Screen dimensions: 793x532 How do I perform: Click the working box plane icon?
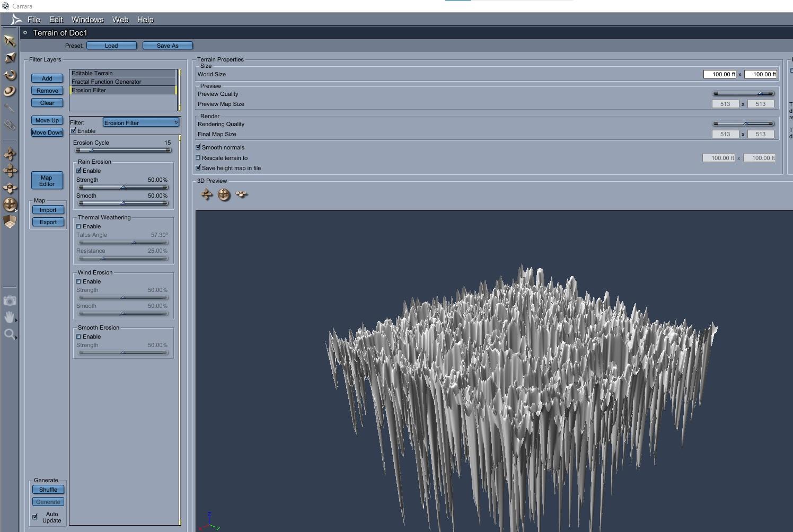point(10,221)
